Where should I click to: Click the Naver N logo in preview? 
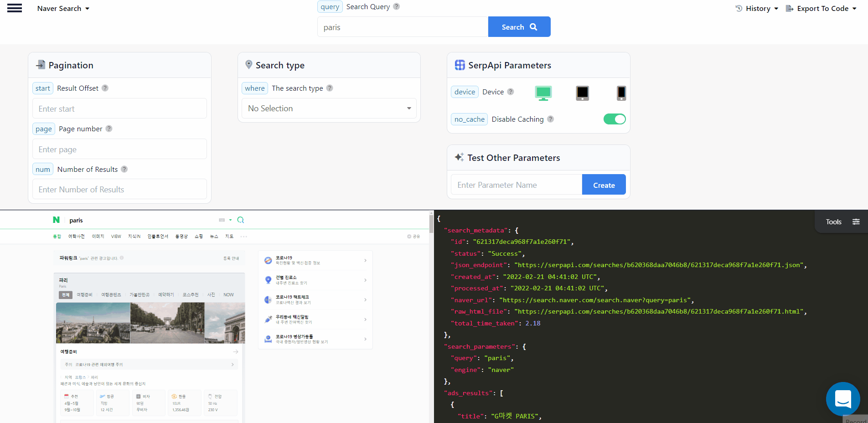point(56,220)
